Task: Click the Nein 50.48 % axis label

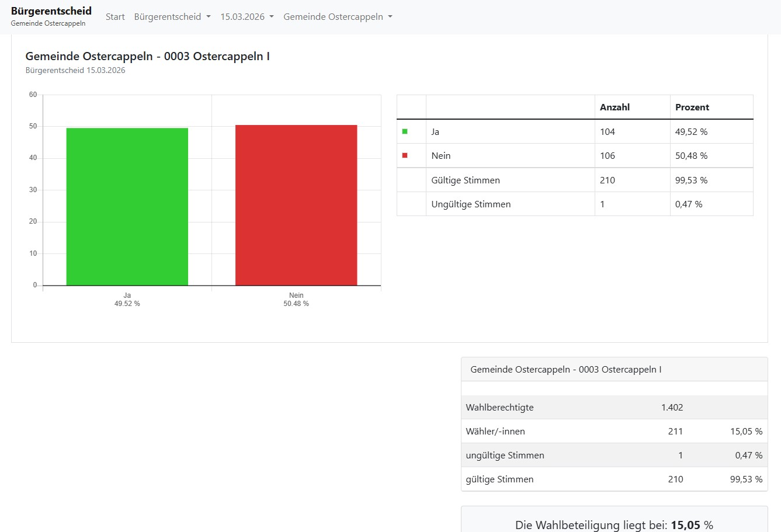Action: point(296,300)
